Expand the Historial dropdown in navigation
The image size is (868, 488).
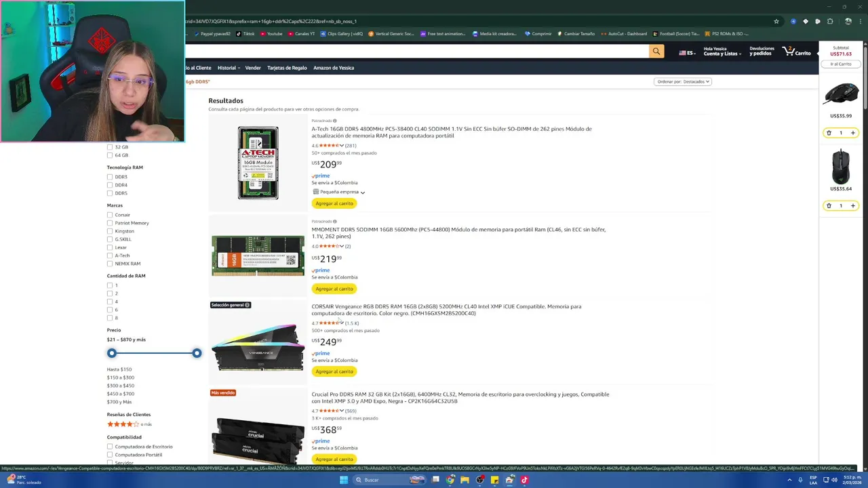(229, 68)
